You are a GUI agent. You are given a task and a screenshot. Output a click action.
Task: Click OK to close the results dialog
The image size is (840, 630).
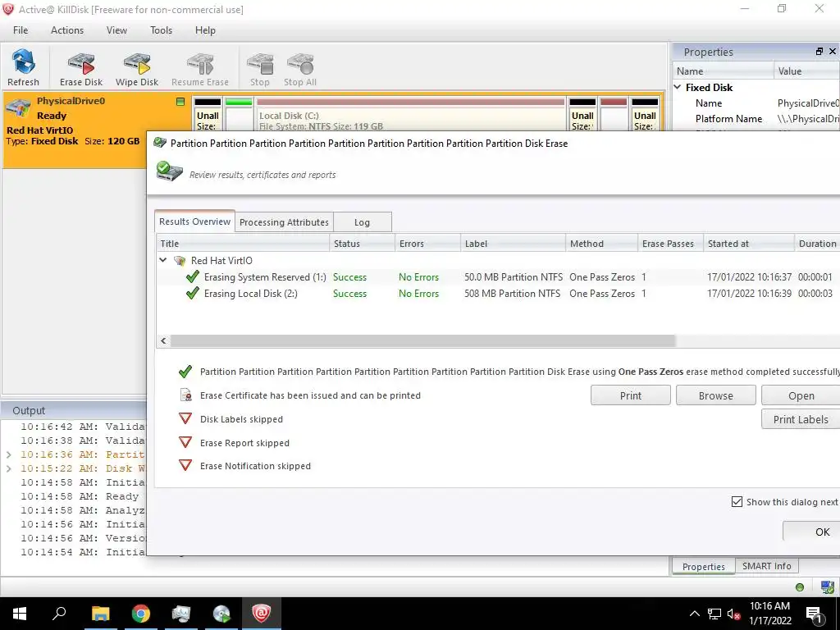click(x=811, y=532)
